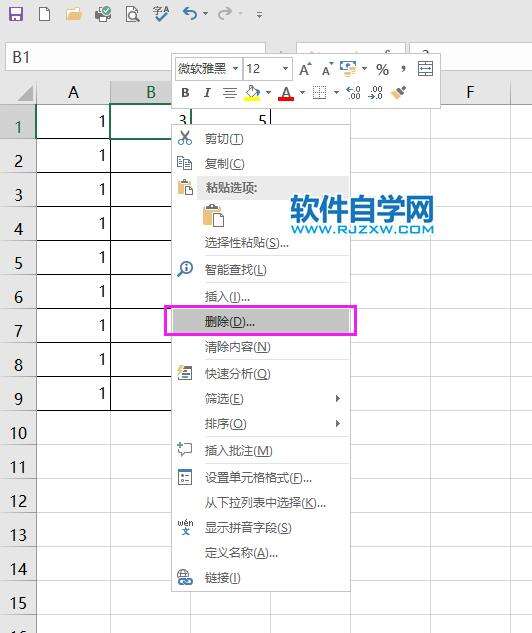532x633 pixels.
Task: Center align text in mini toolbar
Action: [x=230, y=93]
